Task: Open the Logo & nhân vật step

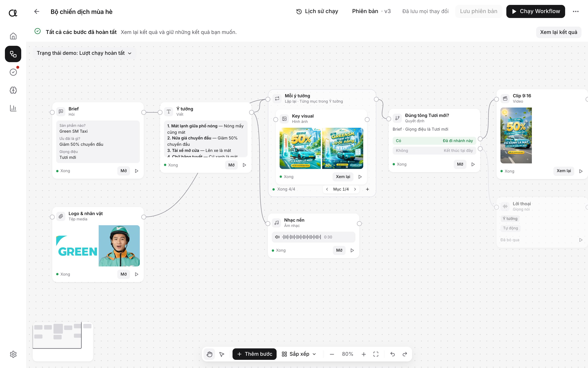Action: coord(124,274)
